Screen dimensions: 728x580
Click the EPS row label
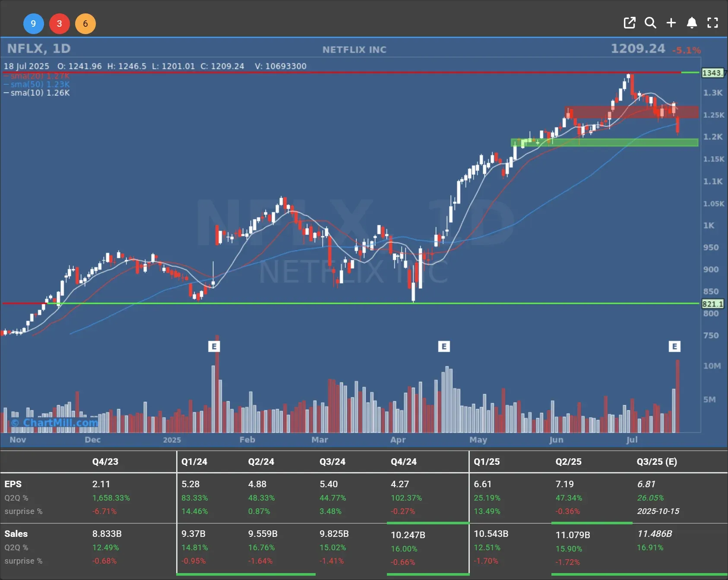click(13, 484)
